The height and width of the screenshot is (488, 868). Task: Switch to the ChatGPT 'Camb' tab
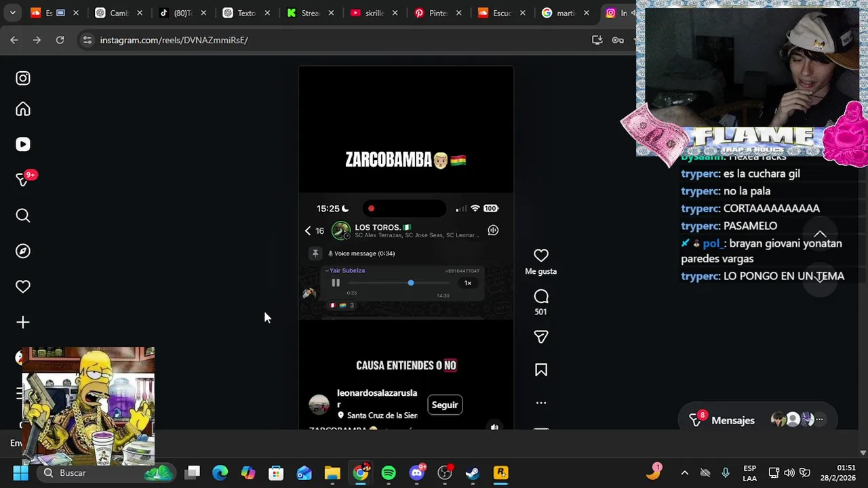pos(120,13)
